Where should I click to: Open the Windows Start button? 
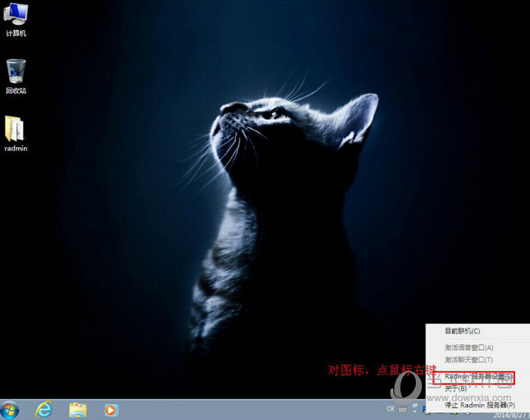tap(10, 410)
